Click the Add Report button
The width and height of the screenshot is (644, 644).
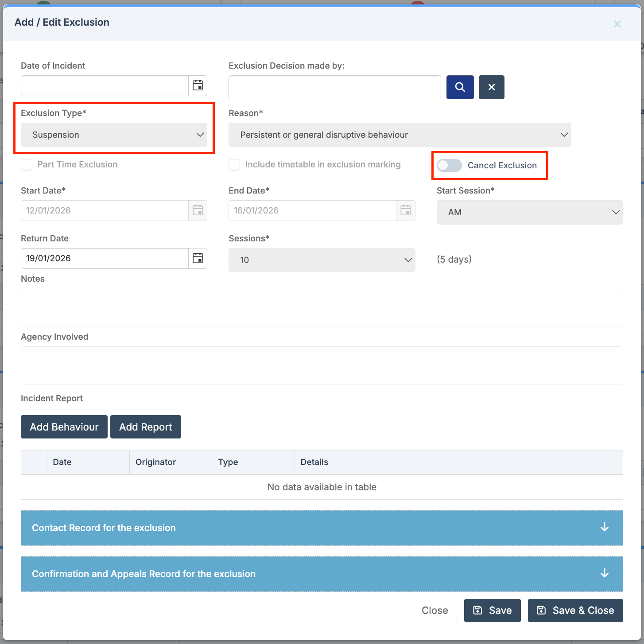[145, 427]
